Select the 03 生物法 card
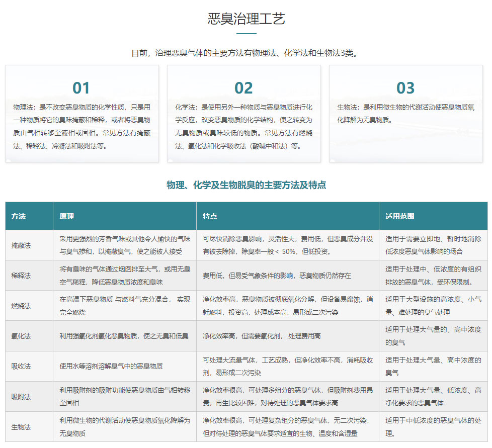Image resolution: width=492 pixels, height=448 pixels. 405,114
